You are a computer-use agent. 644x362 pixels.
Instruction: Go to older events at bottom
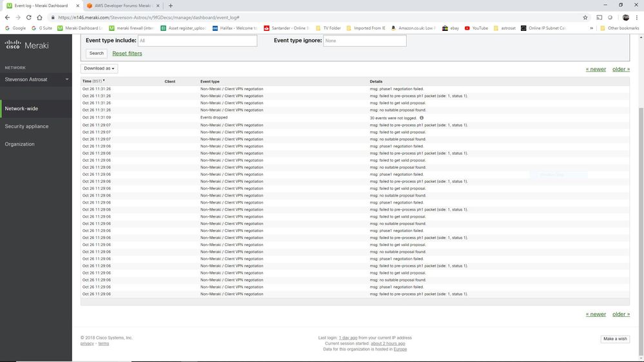point(621,314)
